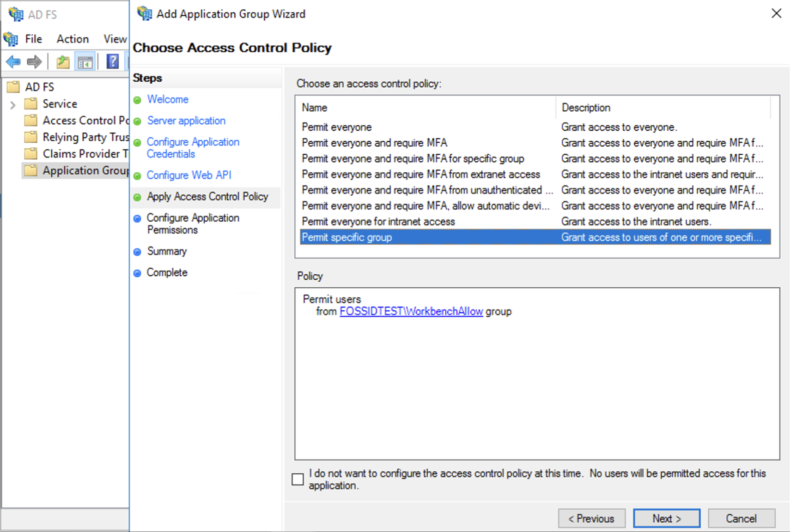Select the Permit everyone policy
Image resolution: width=790 pixels, height=532 pixels.
(x=535, y=127)
